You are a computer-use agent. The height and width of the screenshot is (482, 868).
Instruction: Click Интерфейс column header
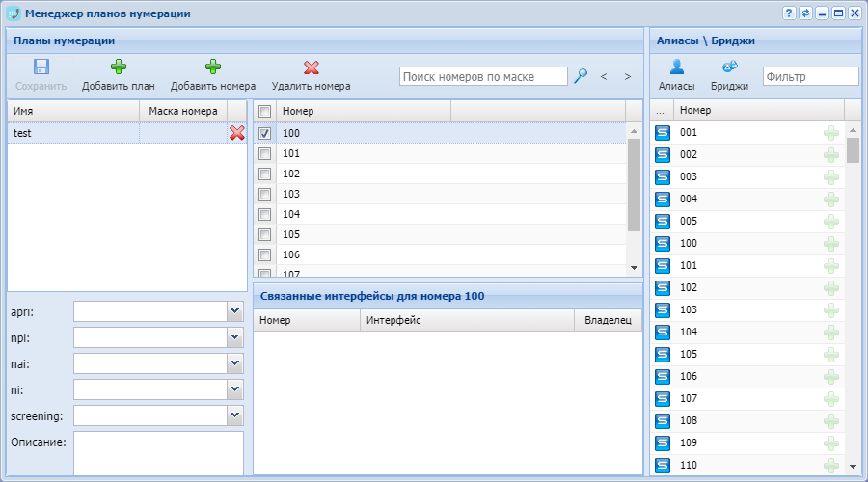467,320
